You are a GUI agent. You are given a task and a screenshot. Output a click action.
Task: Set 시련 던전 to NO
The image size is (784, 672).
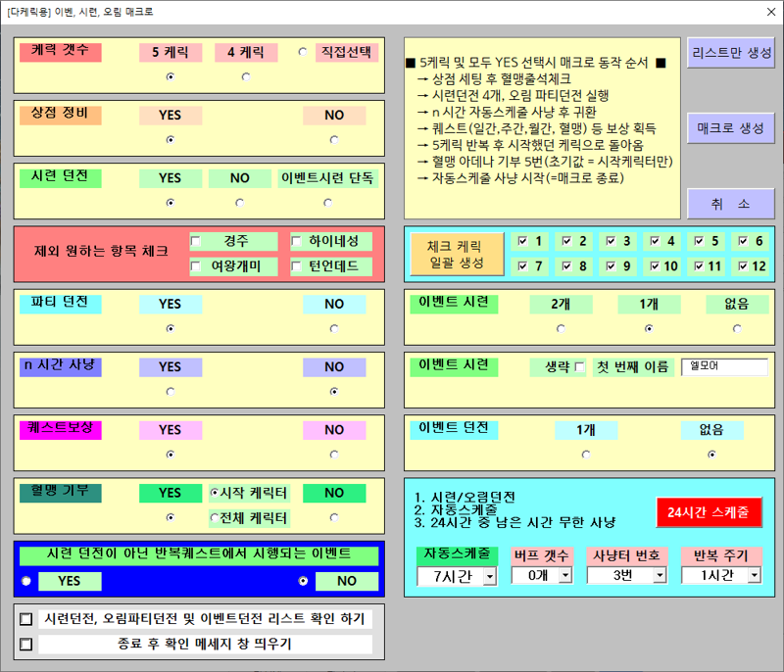(239, 203)
